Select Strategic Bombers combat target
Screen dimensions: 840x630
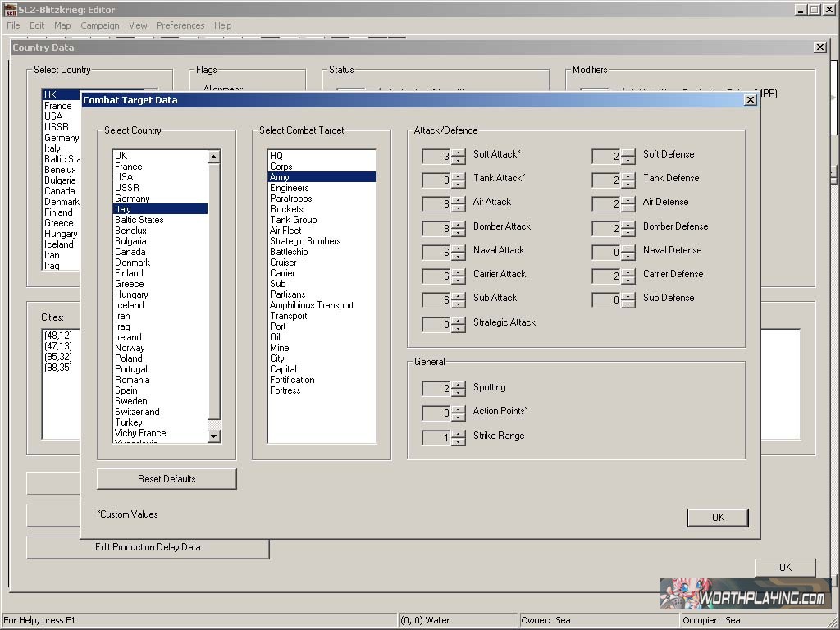(305, 241)
